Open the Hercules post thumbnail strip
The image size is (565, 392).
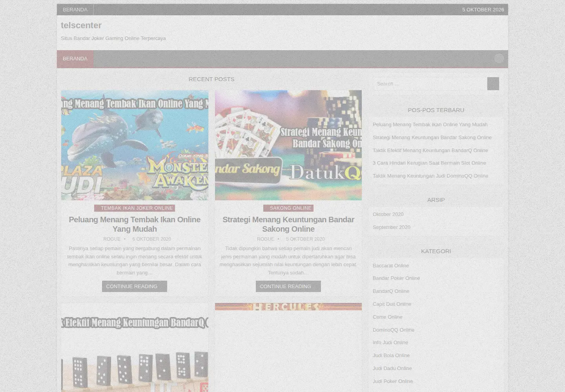click(288, 307)
